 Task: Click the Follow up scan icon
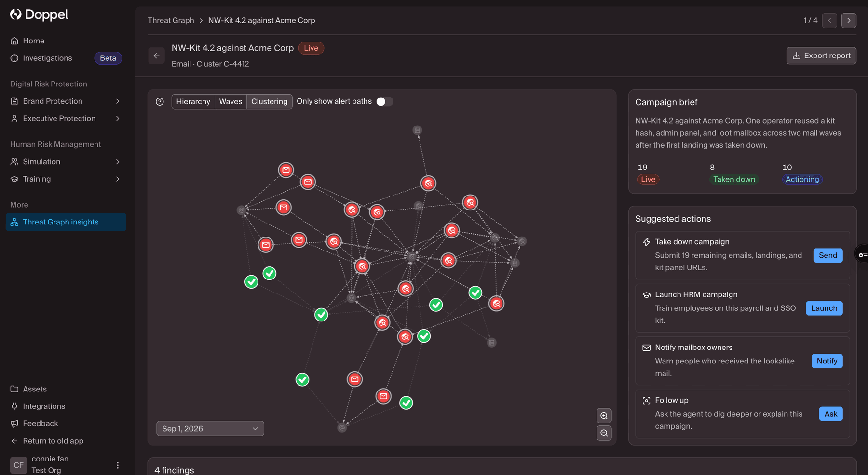[x=647, y=400]
